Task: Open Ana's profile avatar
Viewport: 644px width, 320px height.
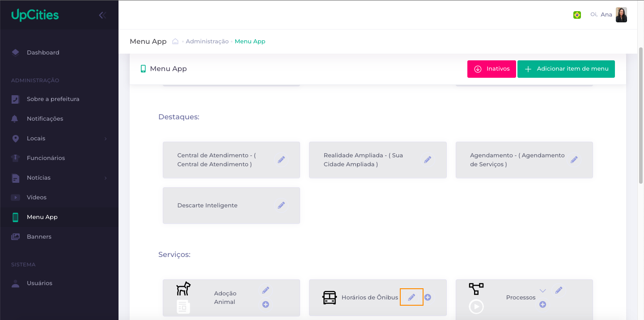Action: 621,15
